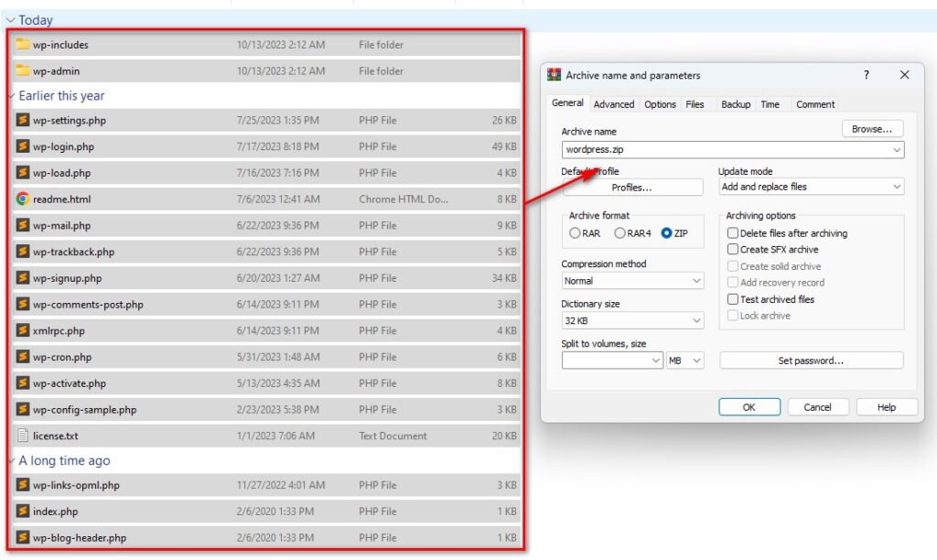This screenshot has width=937, height=560.
Task: Collapse the Earlier this year group
Action: 11,96
